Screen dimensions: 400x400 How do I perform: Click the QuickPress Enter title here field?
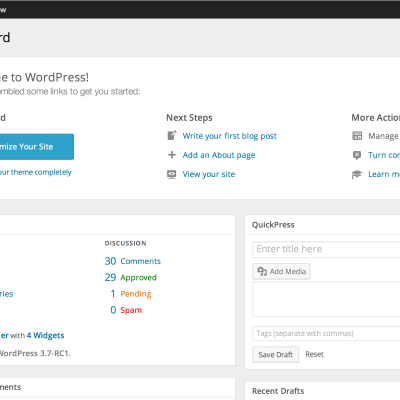coord(326,249)
